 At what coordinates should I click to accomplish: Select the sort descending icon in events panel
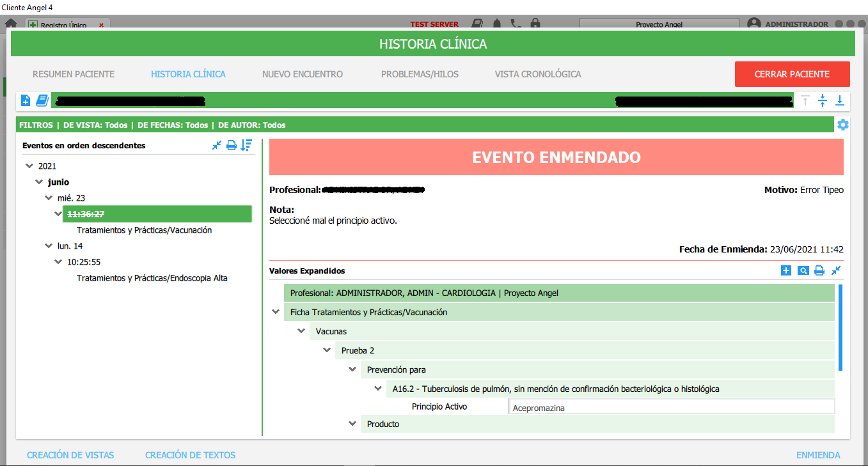coord(246,145)
